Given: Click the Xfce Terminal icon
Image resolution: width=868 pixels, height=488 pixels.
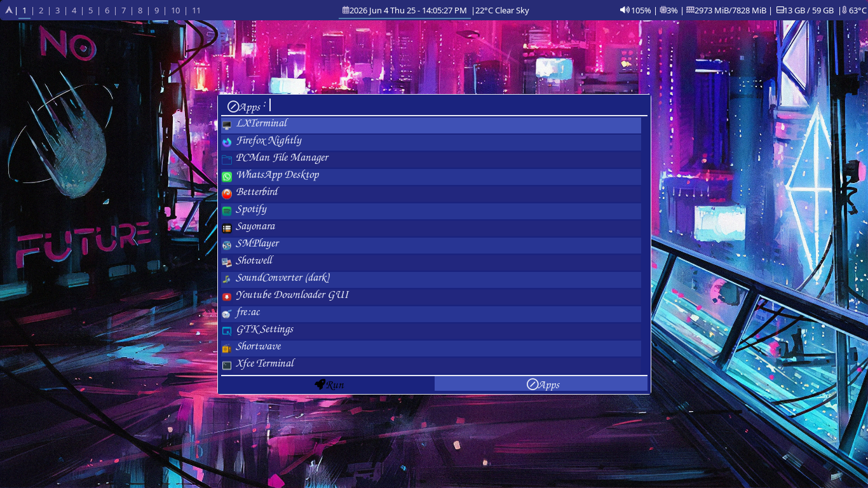Looking at the screenshot, I should tap(227, 365).
